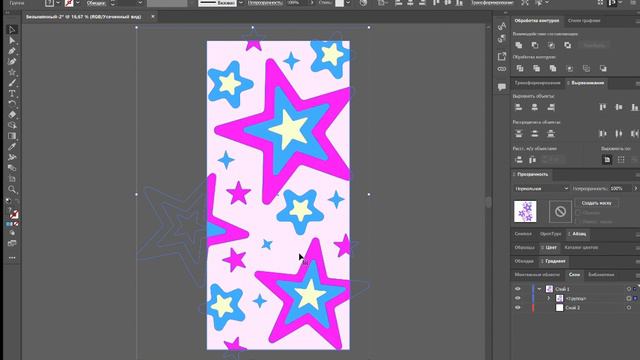
Task: Switch to Библиотеки tab
Action: click(x=601, y=275)
